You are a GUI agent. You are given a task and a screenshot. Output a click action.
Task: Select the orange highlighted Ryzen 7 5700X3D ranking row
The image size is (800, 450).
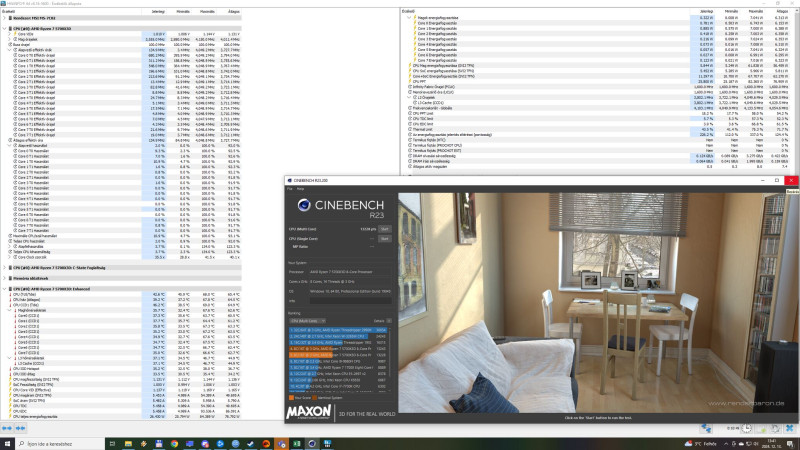click(338, 355)
